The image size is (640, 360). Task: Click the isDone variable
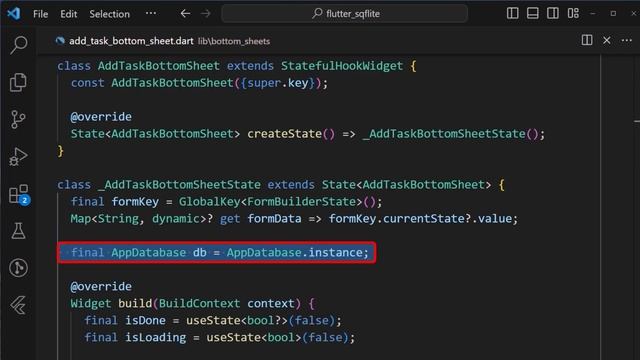coord(145,320)
